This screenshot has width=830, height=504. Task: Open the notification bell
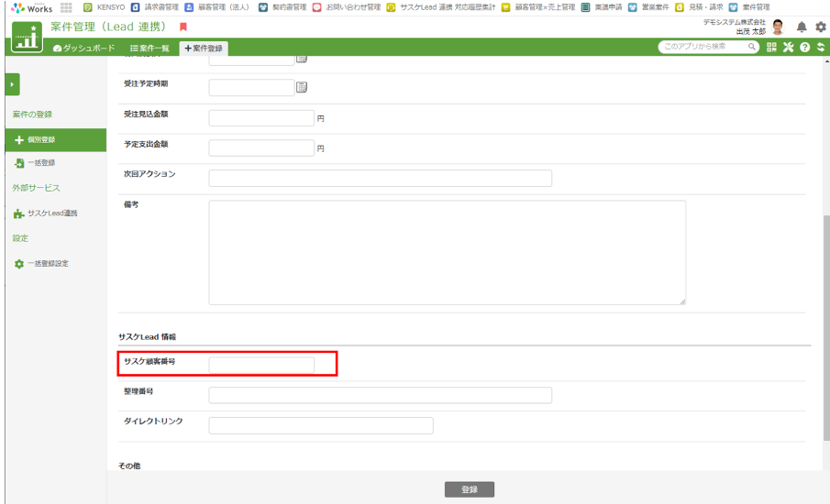pyautogui.click(x=802, y=27)
